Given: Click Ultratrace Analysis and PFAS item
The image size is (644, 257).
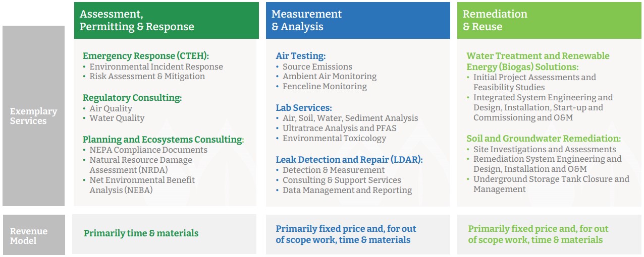Looking at the screenshot, I should tap(339, 128).
